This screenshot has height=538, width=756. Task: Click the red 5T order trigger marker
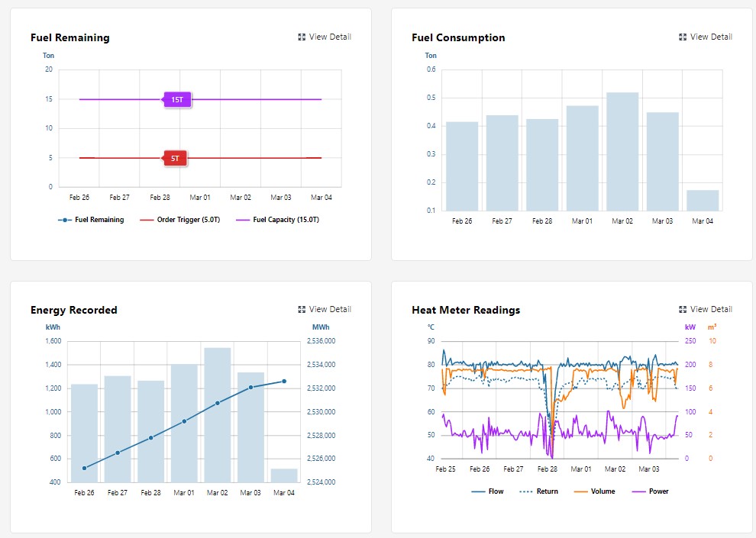coord(175,158)
